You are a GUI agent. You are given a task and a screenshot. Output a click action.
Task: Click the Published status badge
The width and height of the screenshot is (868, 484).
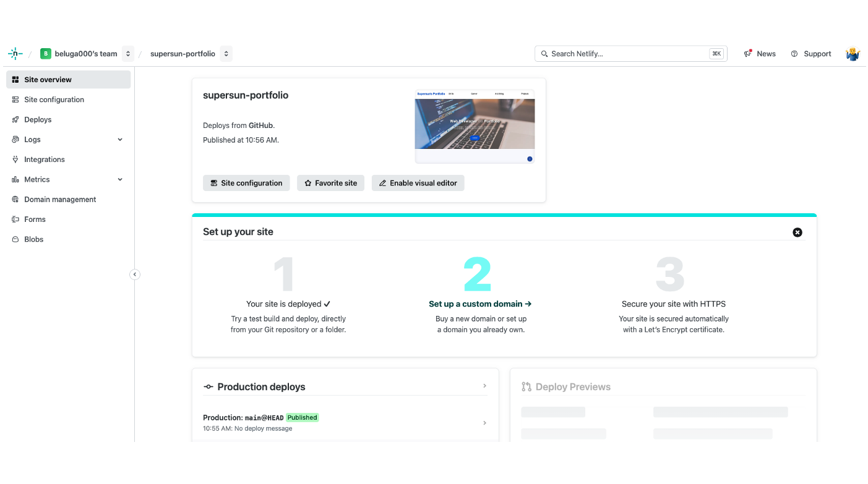[x=302, y=418]
